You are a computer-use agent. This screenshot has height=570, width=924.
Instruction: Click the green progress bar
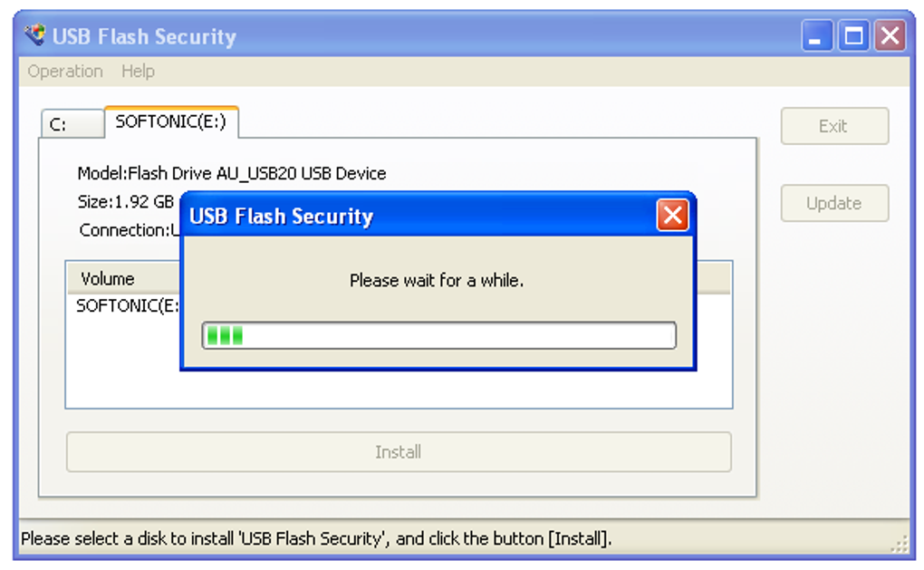(438, 335)
